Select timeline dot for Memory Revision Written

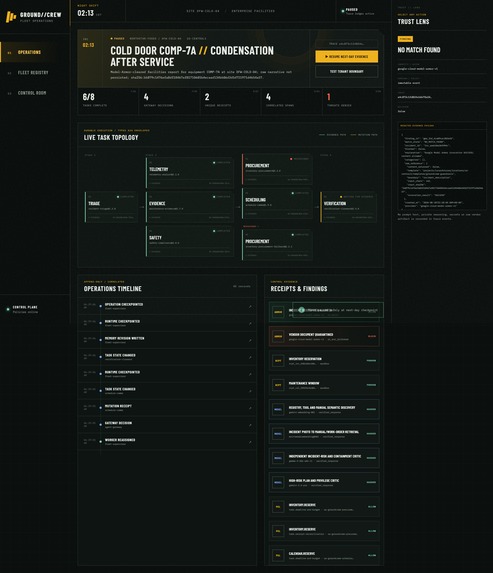[x=101, y=340]
